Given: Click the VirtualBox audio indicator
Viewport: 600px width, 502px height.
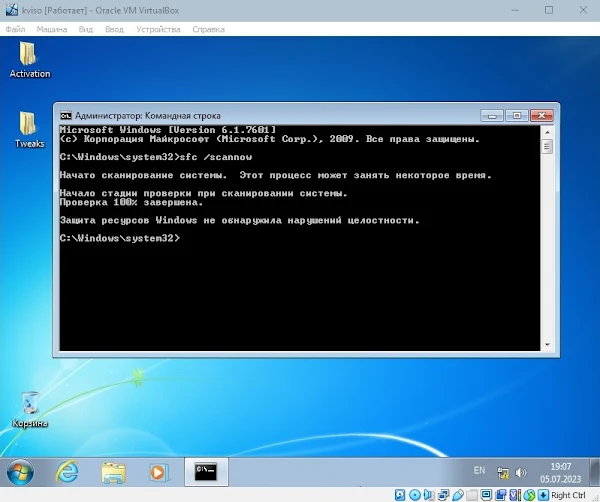Looking at the screenshot, I should point(429,495).
